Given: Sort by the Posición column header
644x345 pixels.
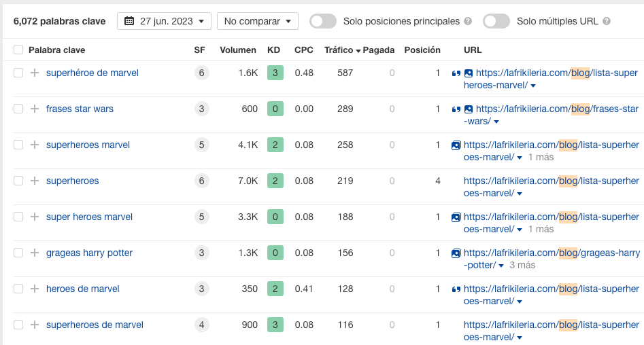Looking at the screenshot, I should click(422, 50).
